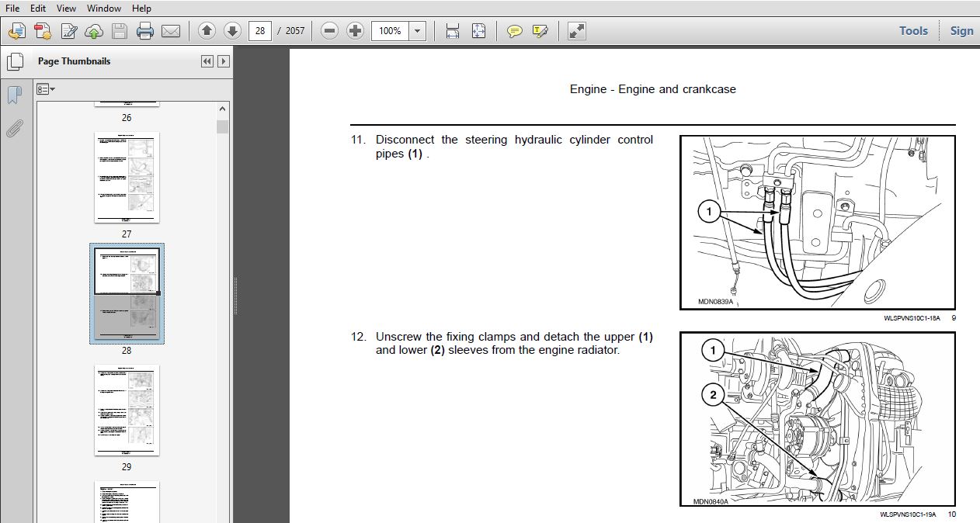Click the Page Thumbnails panel icon
Image resolution: width=980 pixels, height=523 pixels.
point(14,61)
